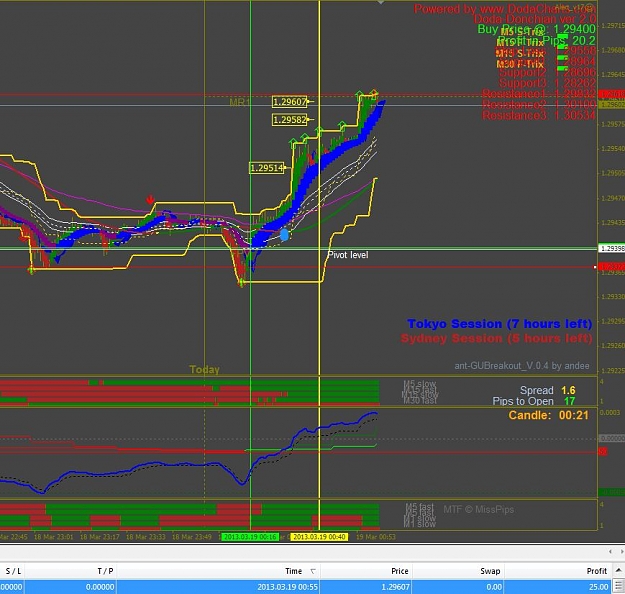
Task: Sort orders by the Profit column header
Action: click(x=597, y=571)
